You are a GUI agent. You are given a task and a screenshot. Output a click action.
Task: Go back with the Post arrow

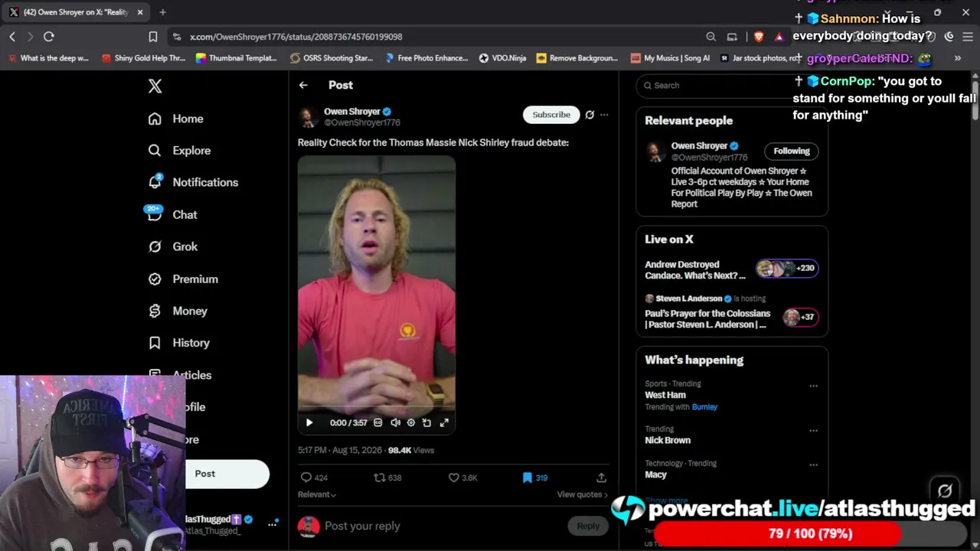pyautogui.click(x=303, y=85)
